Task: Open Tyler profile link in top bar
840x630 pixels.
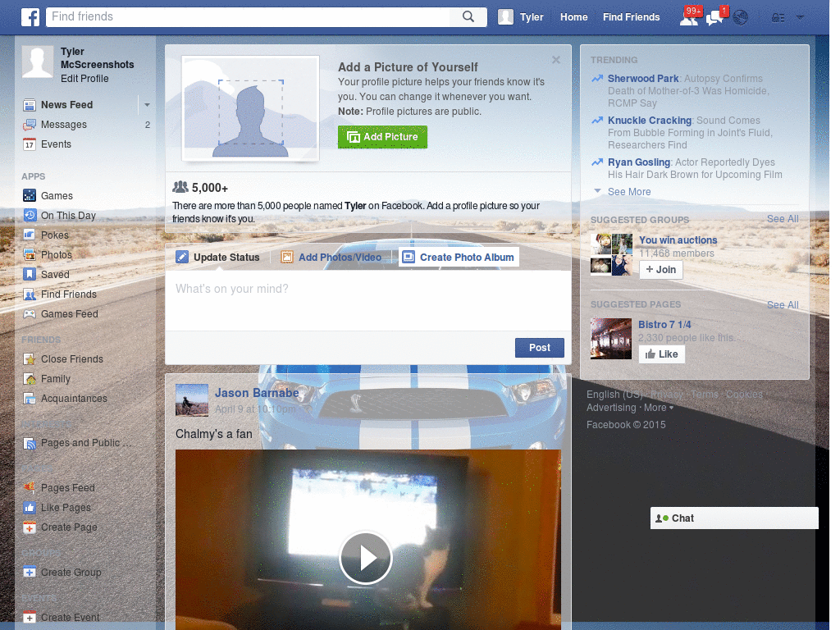Action: click(x=532, y=17)
